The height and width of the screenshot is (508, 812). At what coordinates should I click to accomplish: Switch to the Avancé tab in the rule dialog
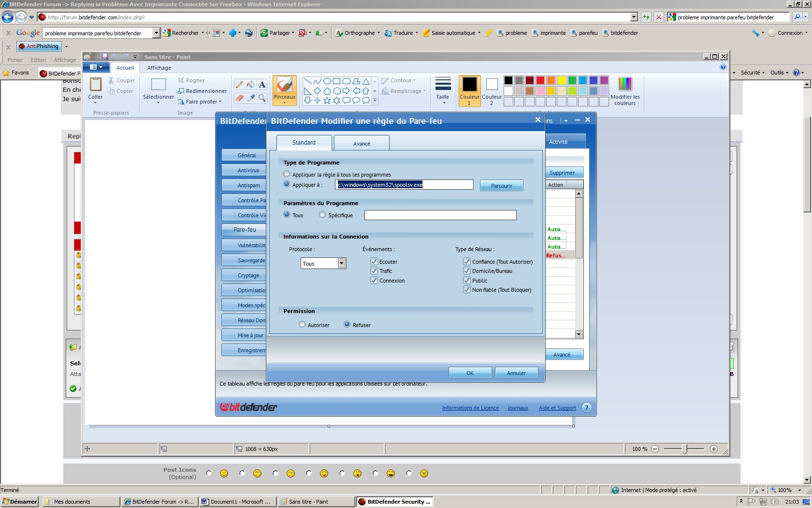point(362,143)
